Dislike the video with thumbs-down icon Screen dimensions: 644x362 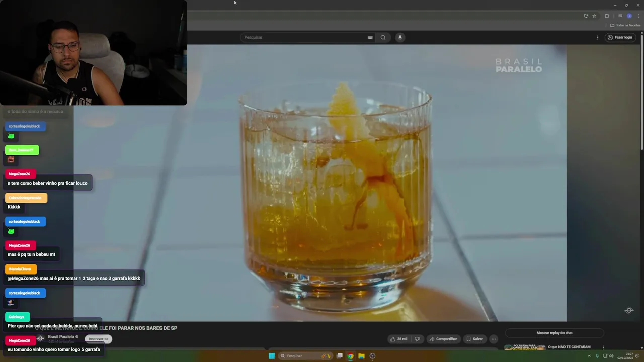coord(417,339)
